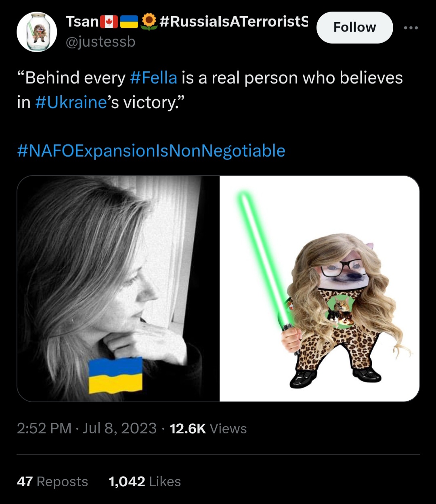This screenshot has height=504, width=436.
Task: Click the profile avatar of Tsan
Action: coord(36,32)
